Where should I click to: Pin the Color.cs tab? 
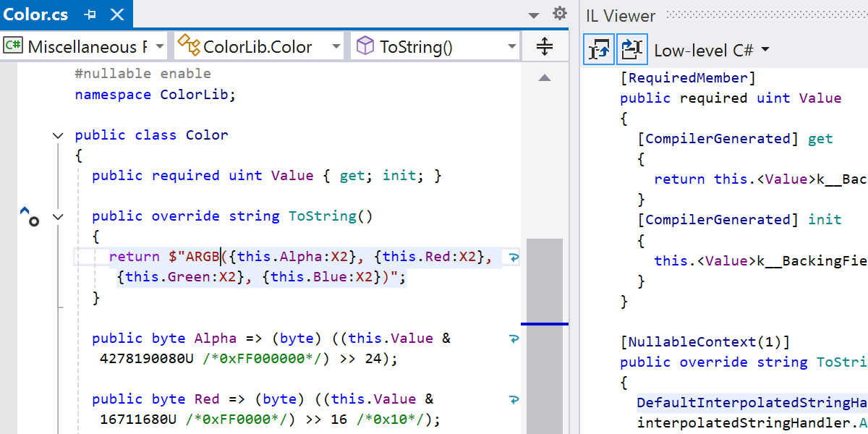point(90,14)
